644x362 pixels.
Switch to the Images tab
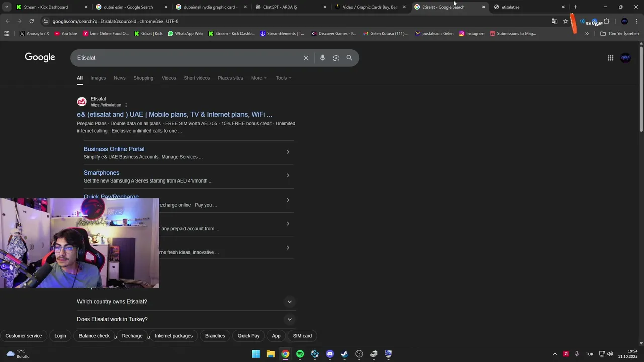pos(98,78)
